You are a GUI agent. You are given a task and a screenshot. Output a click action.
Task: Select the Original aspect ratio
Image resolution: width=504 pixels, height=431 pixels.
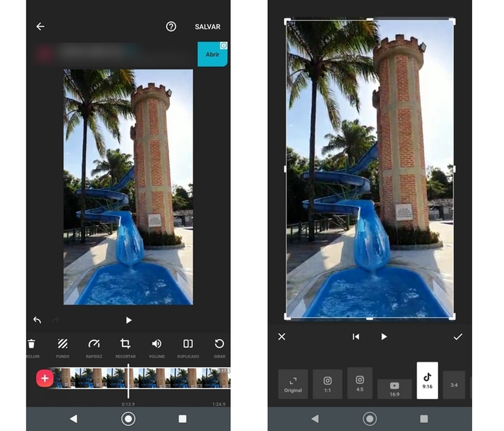[292, 383]
